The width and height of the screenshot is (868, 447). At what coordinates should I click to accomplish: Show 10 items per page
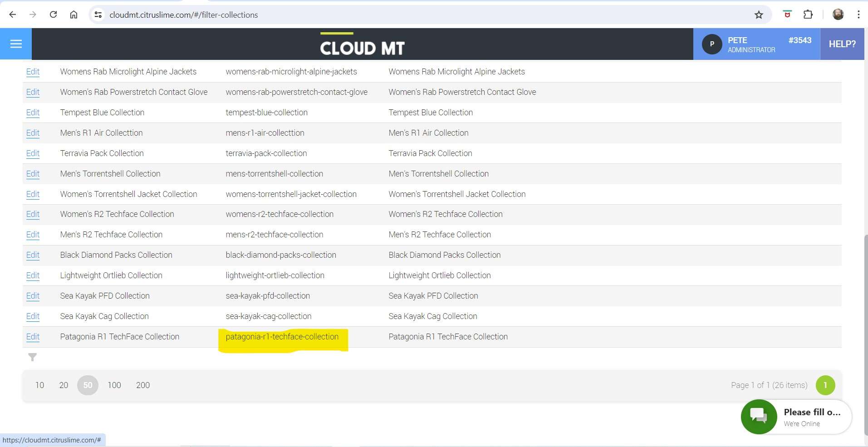point(40,385)
